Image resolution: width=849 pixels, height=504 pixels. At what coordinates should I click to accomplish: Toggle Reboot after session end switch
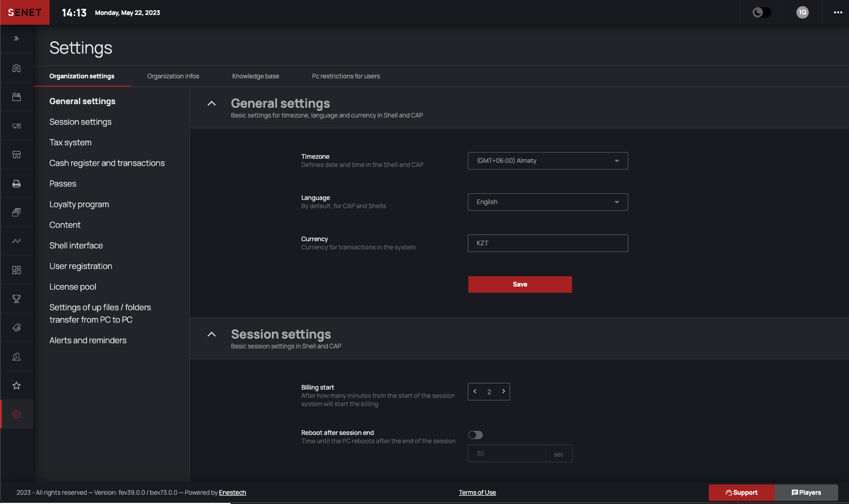coord(476,435)
